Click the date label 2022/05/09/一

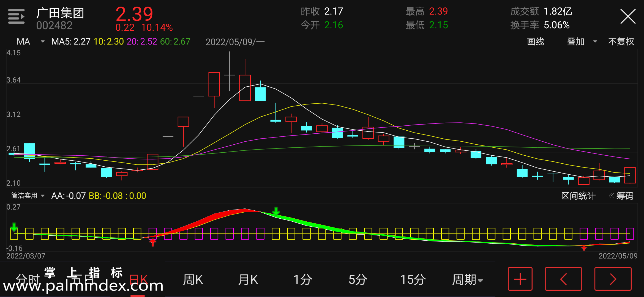tap(235, 42)
